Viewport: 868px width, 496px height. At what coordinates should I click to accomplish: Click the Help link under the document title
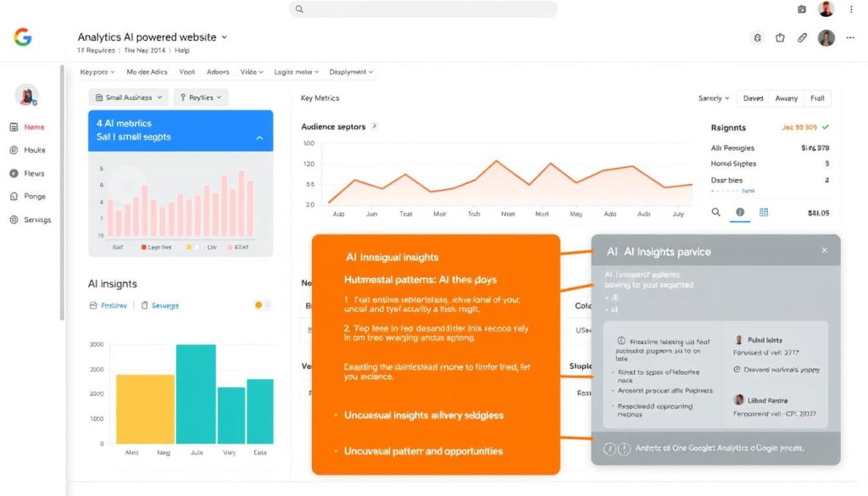(x=182, y=50)
